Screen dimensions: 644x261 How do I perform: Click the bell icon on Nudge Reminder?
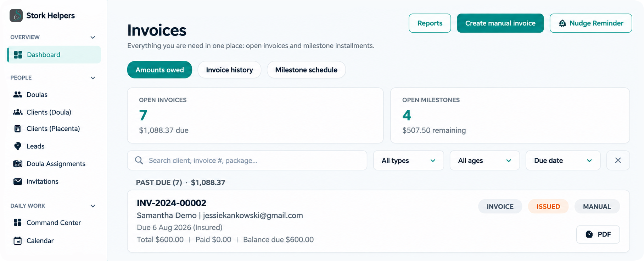[x=562, y=23]
